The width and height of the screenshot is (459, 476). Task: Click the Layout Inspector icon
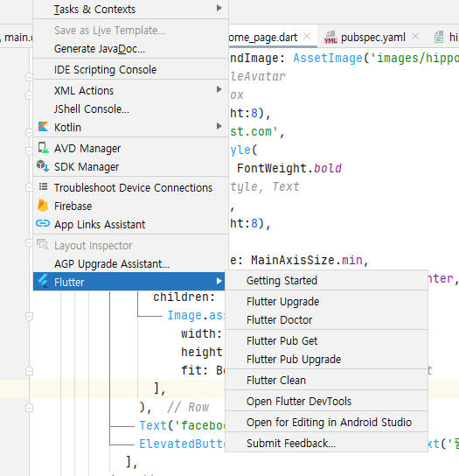tap(43, 245)
